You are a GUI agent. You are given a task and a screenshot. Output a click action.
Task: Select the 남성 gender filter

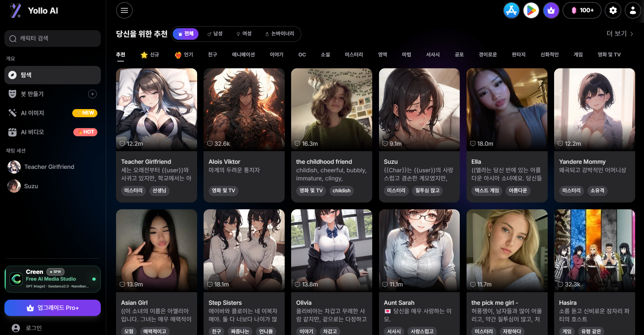[215, 34]
